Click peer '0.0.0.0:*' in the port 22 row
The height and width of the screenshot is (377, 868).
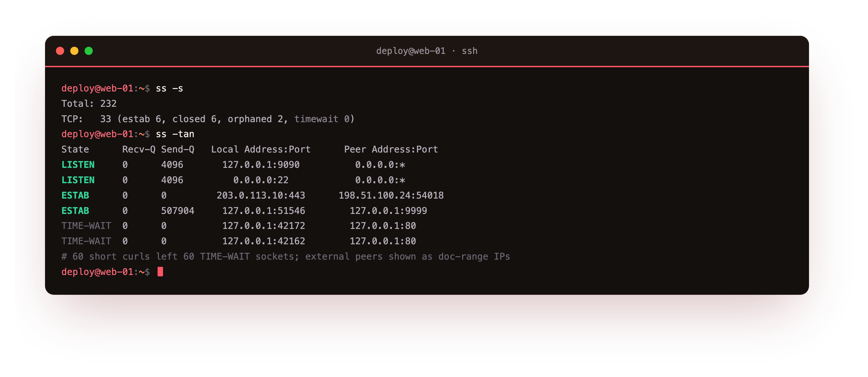(380, 180)
